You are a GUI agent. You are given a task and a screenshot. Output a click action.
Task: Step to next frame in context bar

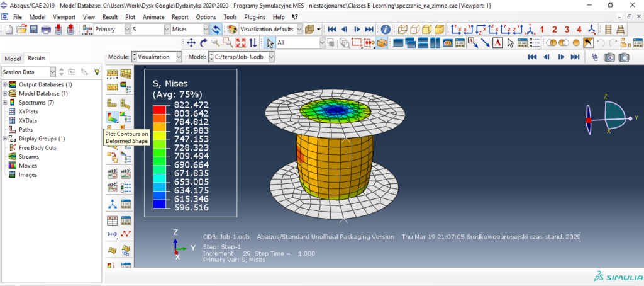click(x=561, y=57)
